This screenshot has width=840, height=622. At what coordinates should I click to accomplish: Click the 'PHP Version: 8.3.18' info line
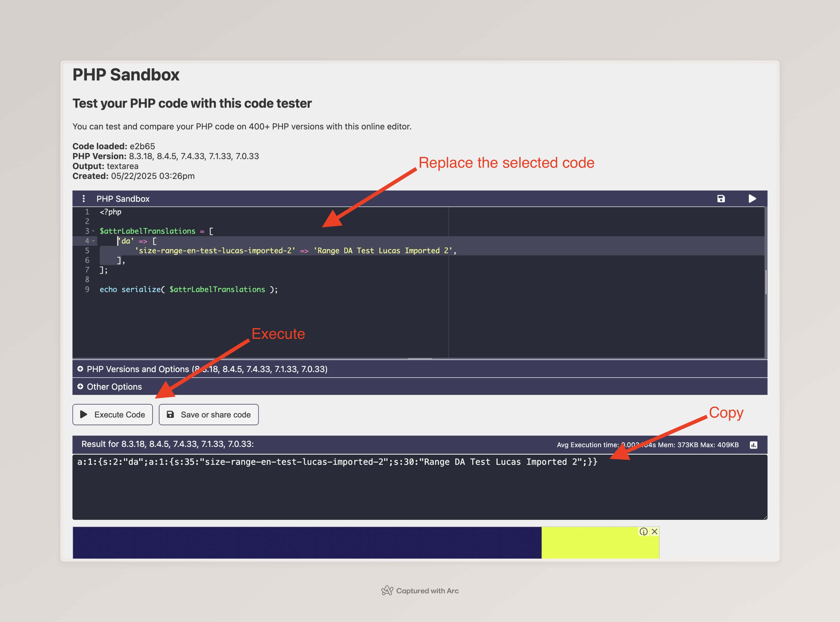point(166,156)
